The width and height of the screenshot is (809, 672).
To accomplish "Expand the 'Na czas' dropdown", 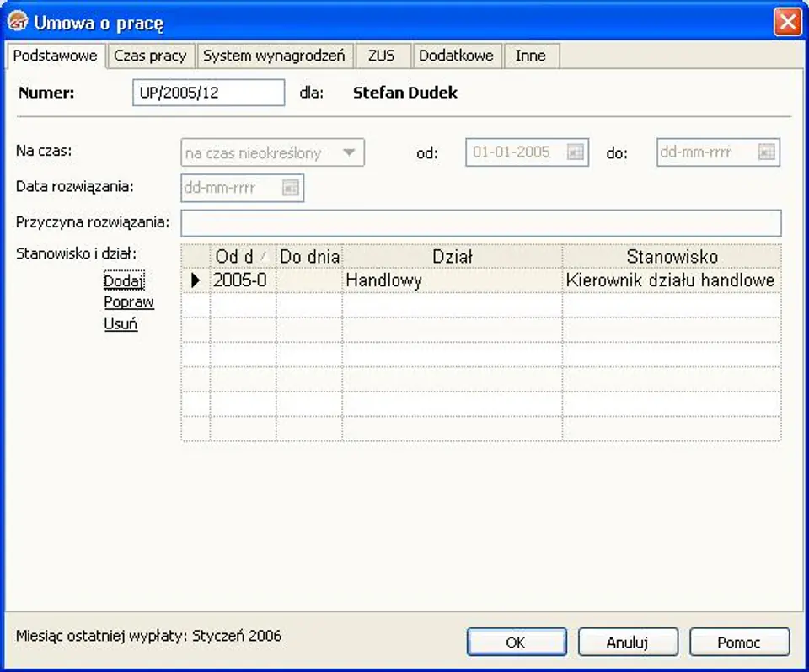I will [349, 152].
